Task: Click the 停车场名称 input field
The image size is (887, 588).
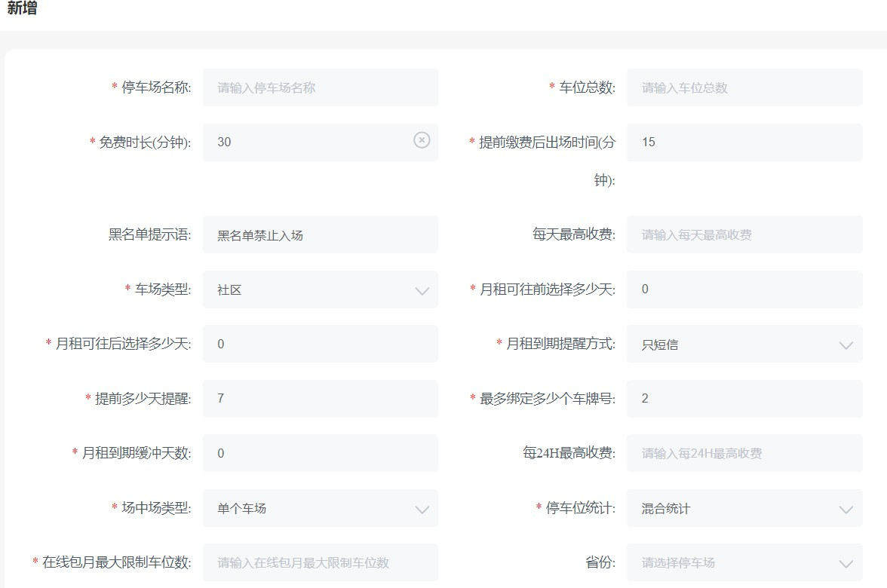Action: click(x=320, y=87)
